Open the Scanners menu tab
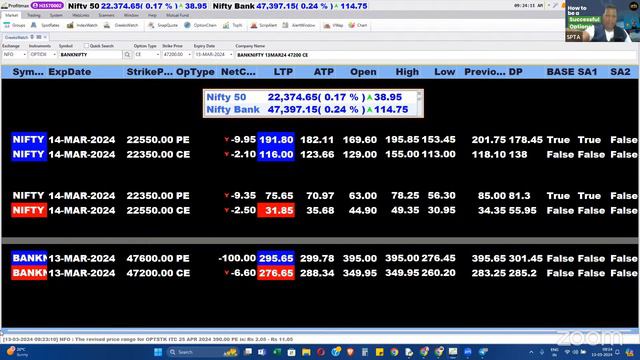 pyautogui.click(x=106, y=16)
